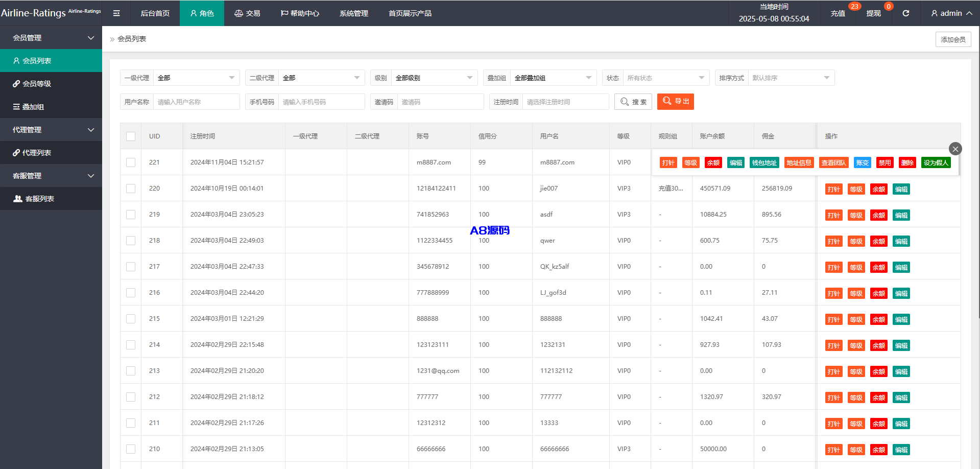Image resolution: width=980 pixels, height=469 pixels.
Task: Click 打针 for user LJ_gof3d
Action: [834, 294]
